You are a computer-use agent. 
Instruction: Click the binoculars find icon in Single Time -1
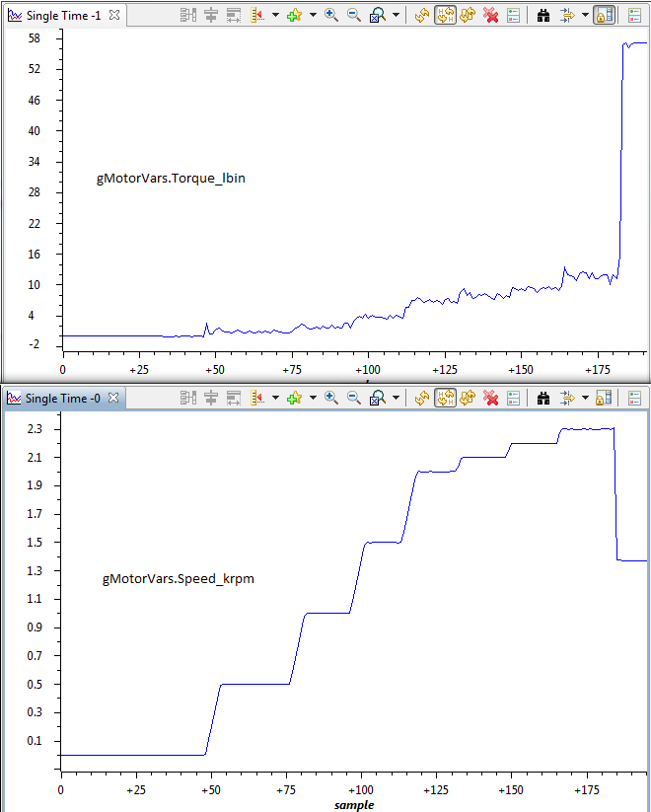tap(543, 15)
